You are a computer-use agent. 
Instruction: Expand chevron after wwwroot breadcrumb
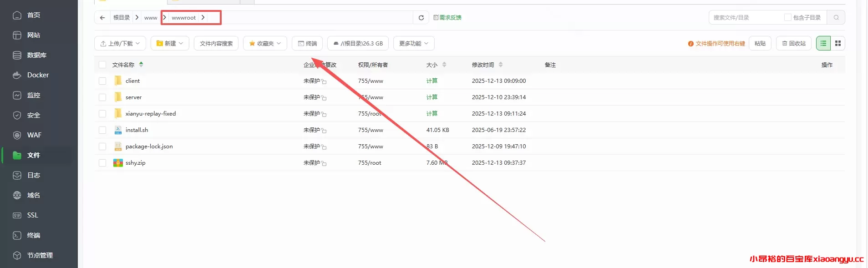pos(203,17)
